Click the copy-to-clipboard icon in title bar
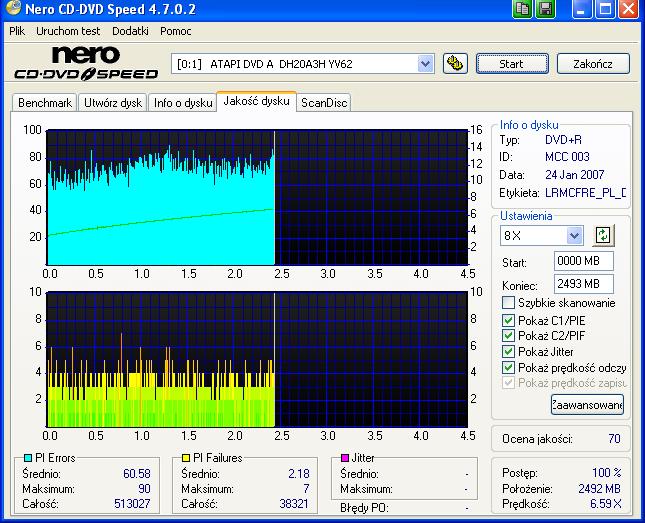645x523 pixels. click(522, 9)
